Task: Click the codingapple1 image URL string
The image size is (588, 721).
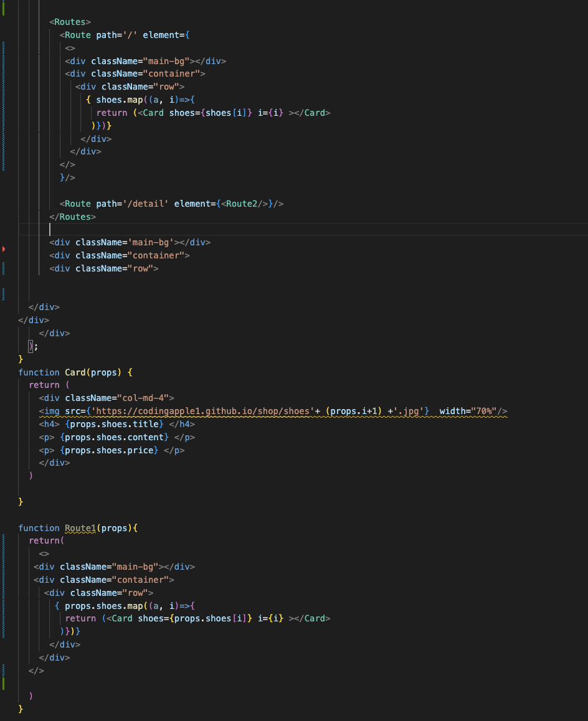Action: click(202, 411)
